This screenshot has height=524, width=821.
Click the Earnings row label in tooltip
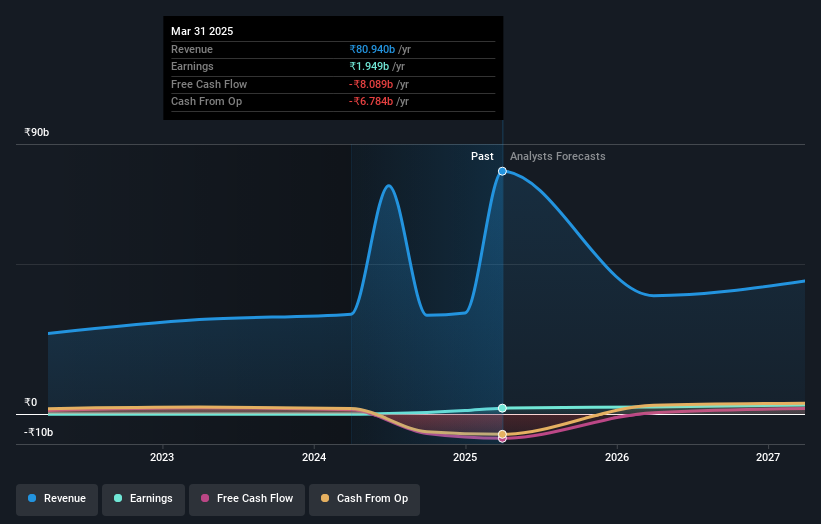(192, 66)
